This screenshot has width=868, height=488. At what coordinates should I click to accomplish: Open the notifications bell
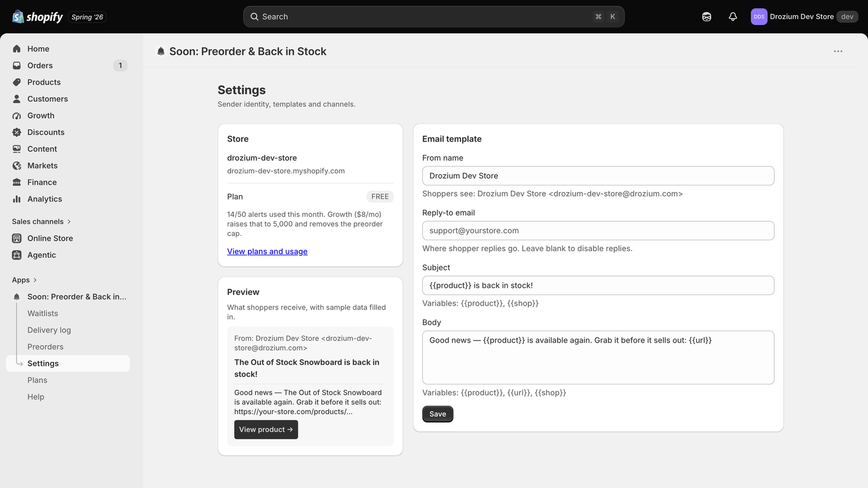[x=733, y=17]
